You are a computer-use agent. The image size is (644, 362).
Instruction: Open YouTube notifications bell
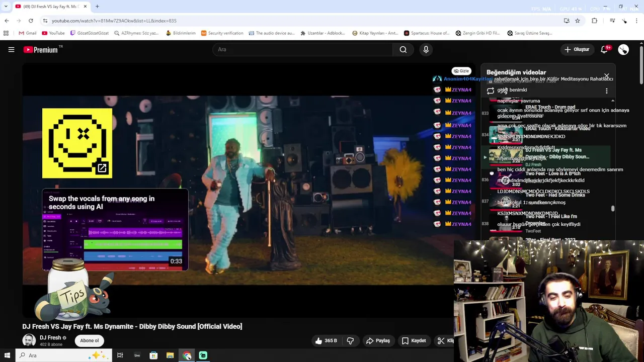(605, 49)
